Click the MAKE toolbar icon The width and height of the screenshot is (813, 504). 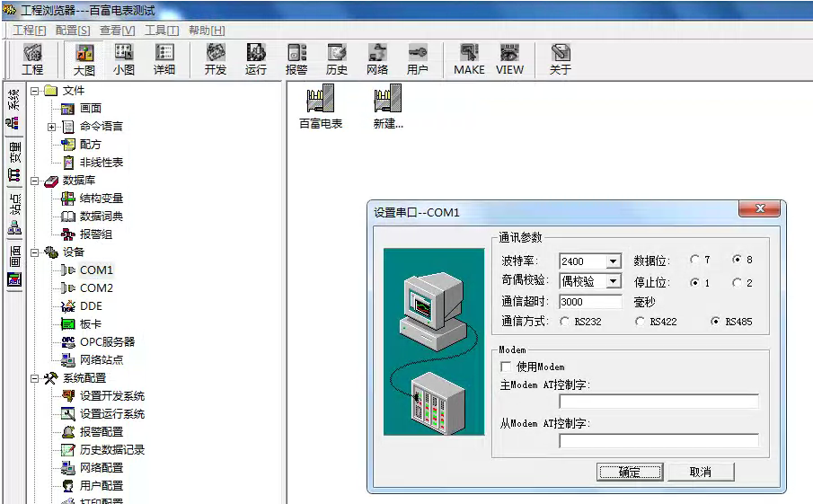point(469,59)
